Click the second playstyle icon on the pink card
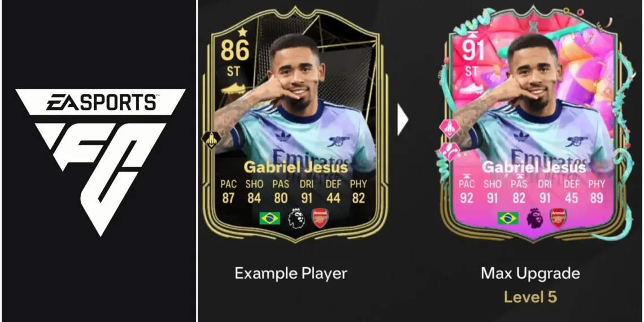Image resolution: width=644 pixels, height=322 pixels. [x=449, y=151]
